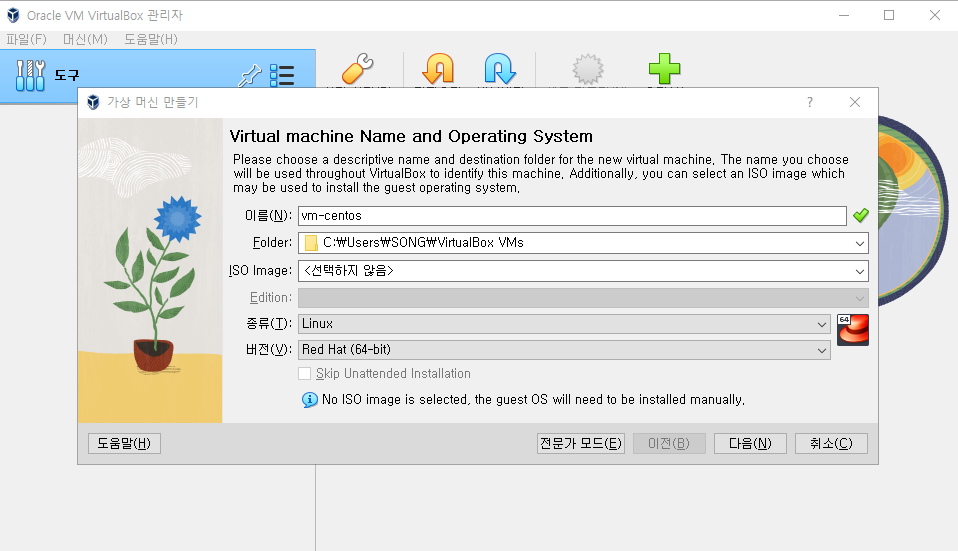Click the VirtualBox cube icon in dialog title

coord(93,102)
